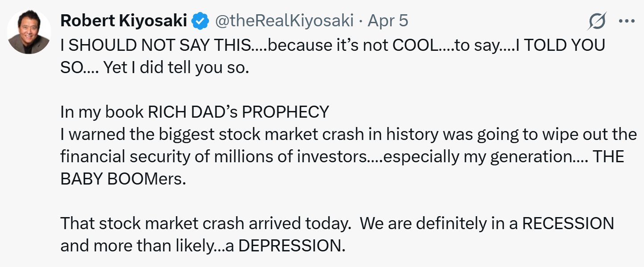Click the sentence "Yet I did tell you so."
This screenshot has height=267, width=644.
176,69
